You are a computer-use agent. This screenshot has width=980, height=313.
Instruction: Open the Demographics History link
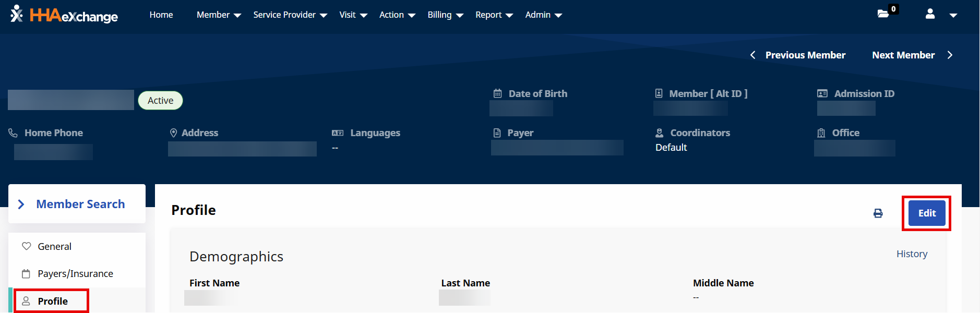[912, 254]
